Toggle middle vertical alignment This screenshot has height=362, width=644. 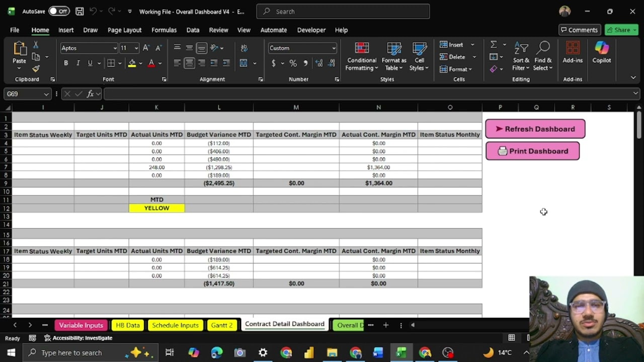(189, 48)
